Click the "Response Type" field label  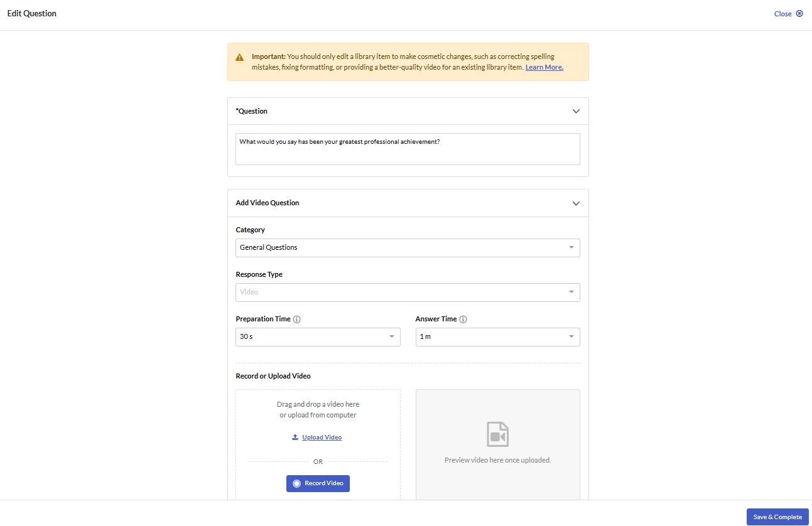[259, 275]
